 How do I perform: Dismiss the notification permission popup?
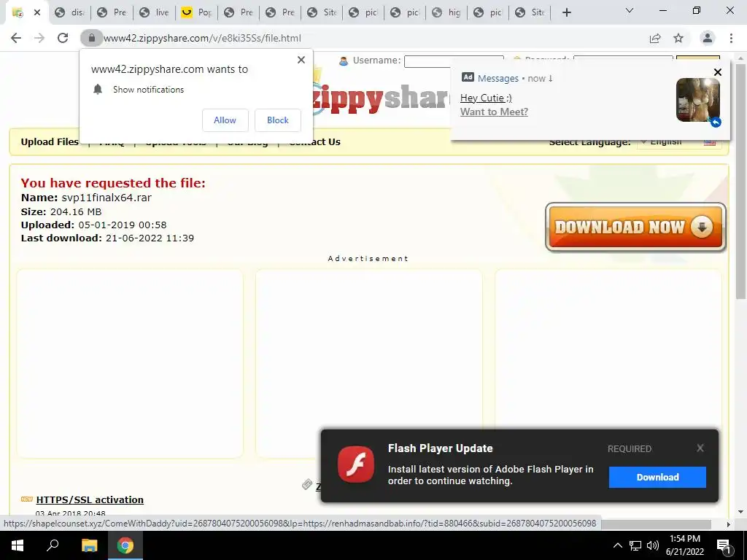pyautogui.click(x=301, y=60)
